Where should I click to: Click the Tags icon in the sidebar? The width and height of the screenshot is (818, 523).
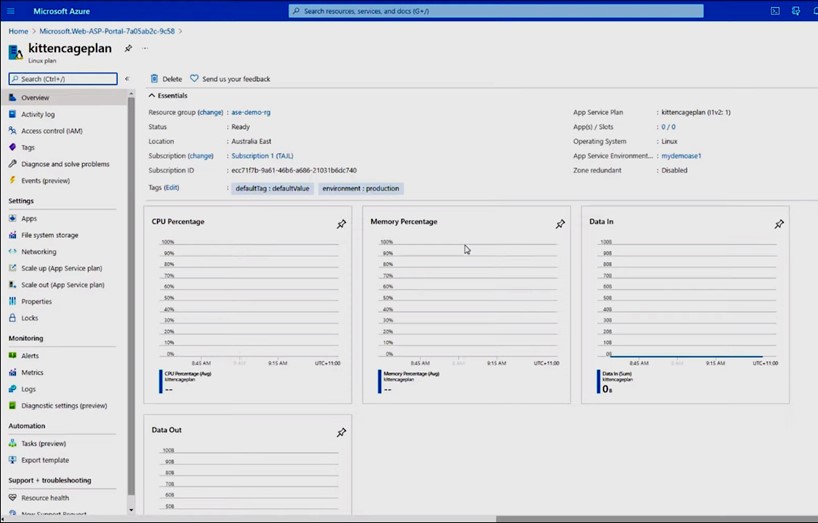pyautogui.click(x=13, y=148)
